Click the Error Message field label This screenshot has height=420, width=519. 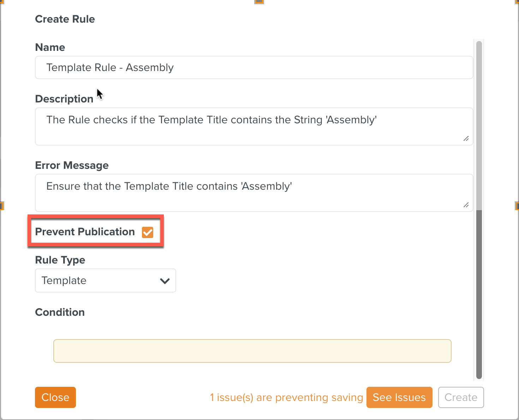pyautogui.click(x=72, y=165)
